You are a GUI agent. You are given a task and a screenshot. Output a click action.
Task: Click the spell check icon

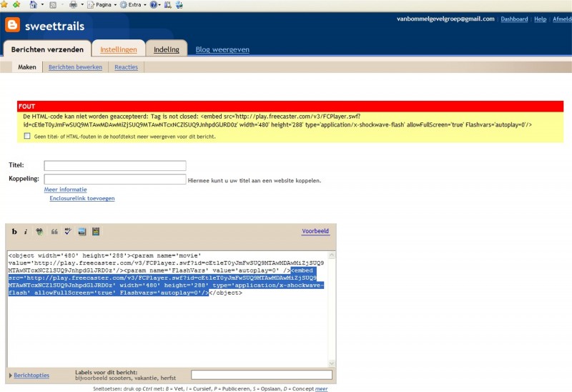point(68,231)
